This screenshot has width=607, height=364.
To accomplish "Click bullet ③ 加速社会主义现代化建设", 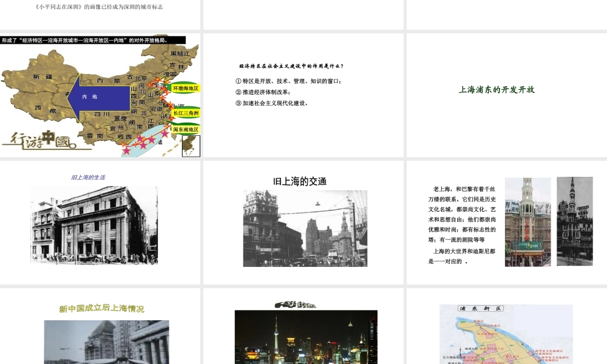I will tap(272, 103).
